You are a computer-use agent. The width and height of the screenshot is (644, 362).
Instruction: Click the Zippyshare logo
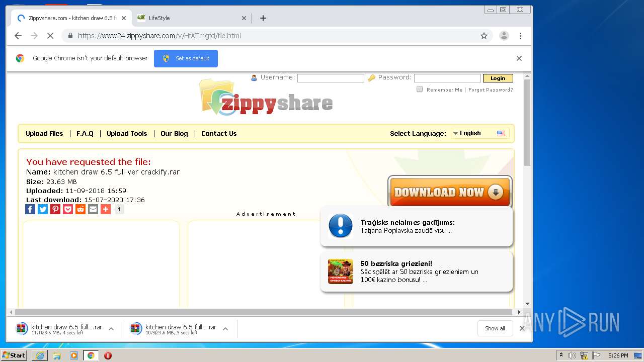266,98
